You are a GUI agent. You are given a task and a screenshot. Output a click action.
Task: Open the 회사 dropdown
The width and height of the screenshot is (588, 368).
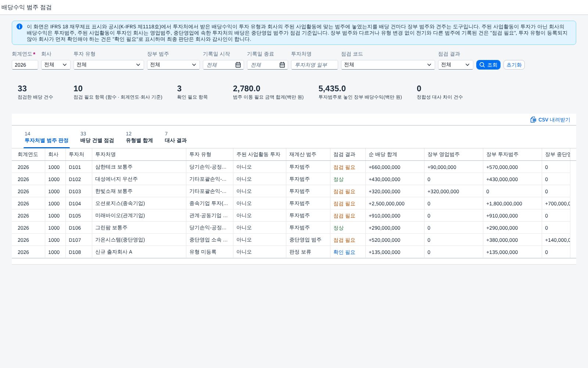(x=56, y=65)
